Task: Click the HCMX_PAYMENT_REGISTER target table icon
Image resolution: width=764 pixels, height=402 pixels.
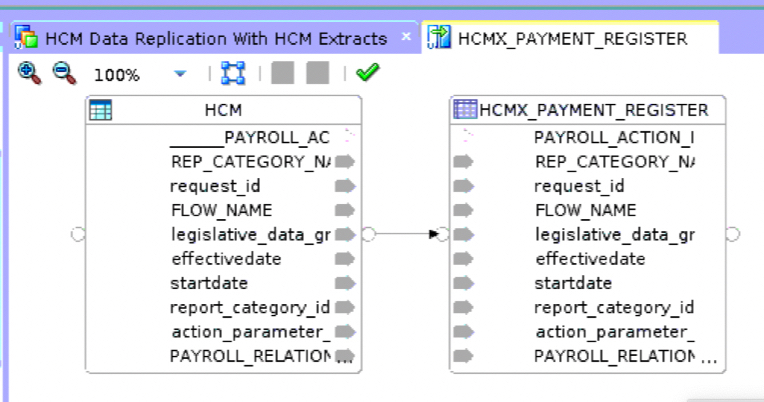Action: (465, 109)
